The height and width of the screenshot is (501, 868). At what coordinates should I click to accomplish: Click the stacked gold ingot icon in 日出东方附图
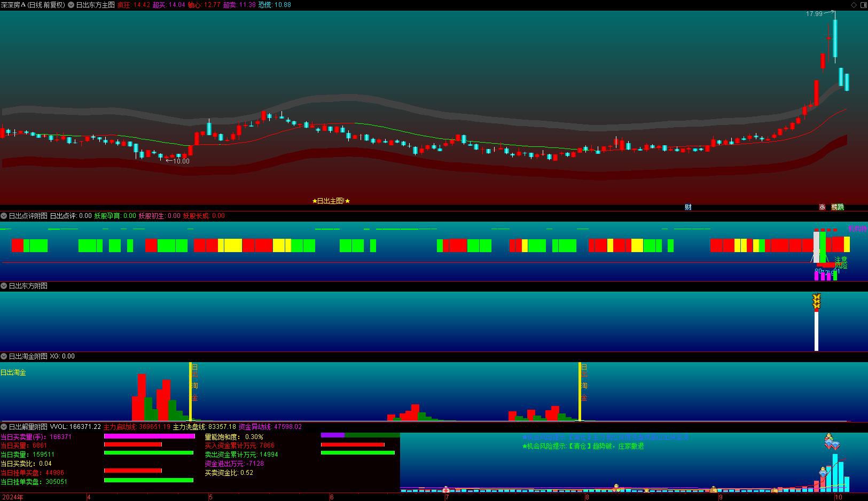click(x=816, y=301)
